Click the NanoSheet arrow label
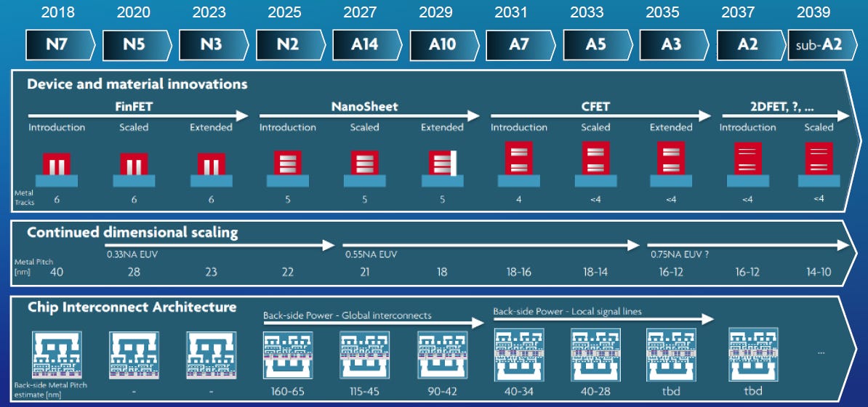 (x=365, y=107)
